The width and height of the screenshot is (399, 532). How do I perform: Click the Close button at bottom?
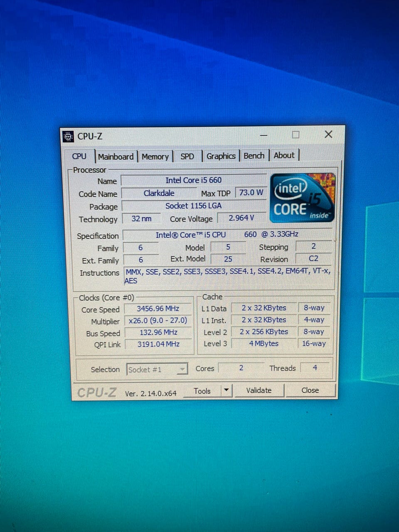tap(310, 390)
